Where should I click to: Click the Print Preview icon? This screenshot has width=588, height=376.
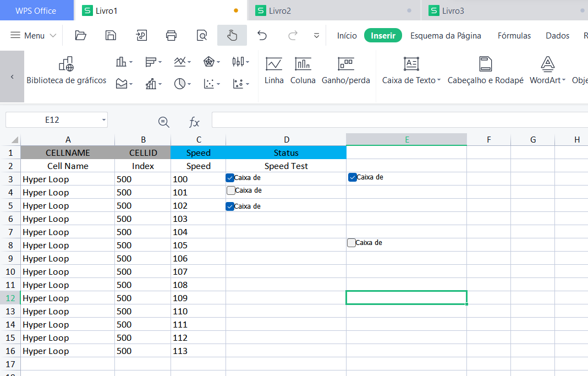202,36
